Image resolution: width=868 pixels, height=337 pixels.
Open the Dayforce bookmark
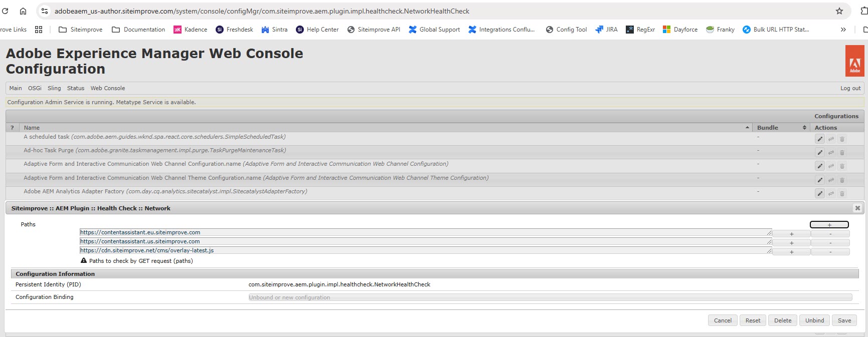coord(680,30)
